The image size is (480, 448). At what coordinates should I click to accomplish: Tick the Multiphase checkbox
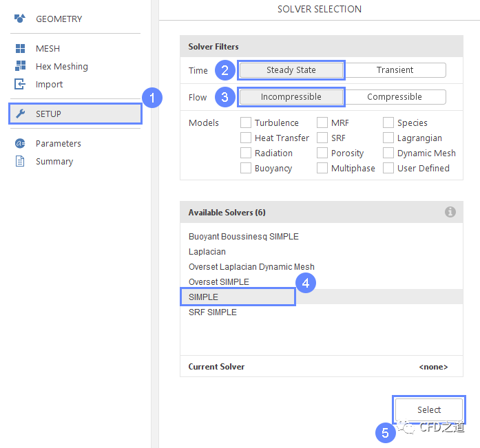tap(322, 169)
